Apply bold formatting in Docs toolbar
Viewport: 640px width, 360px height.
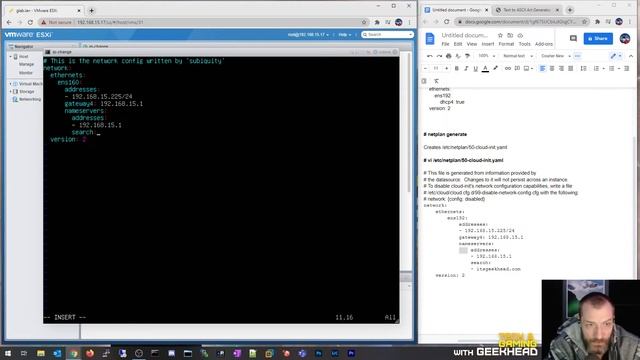[x=456, y=69]
